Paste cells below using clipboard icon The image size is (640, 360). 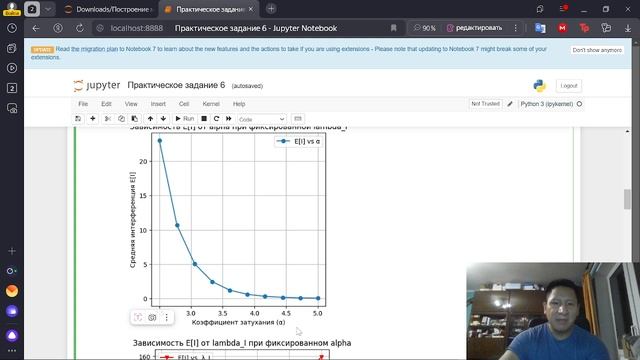coord(134,119)
